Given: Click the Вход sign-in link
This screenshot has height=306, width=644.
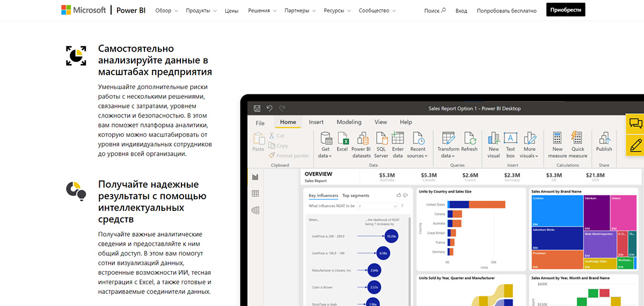Looking at the screenshot, I should 461,11.
